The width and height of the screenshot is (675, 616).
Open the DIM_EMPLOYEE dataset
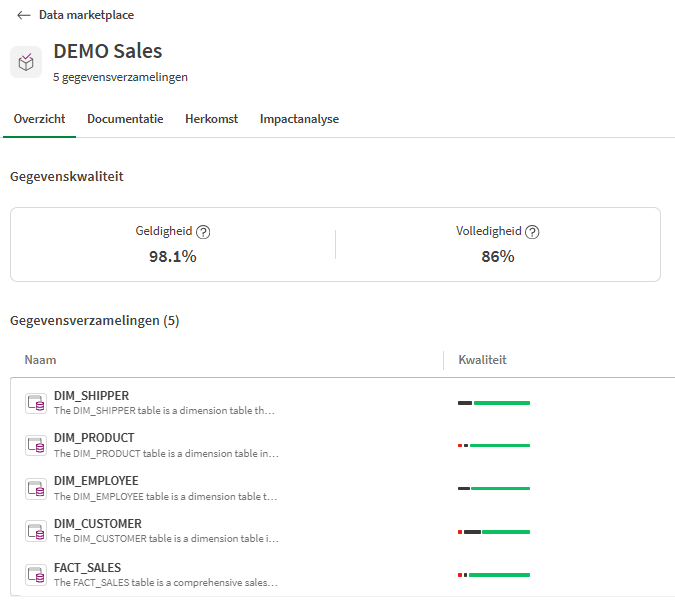(96, 481)
